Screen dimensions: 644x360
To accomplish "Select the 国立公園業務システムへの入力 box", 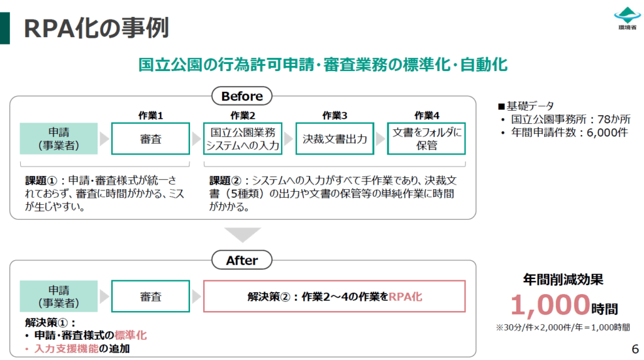I will (x=243, y=139).
